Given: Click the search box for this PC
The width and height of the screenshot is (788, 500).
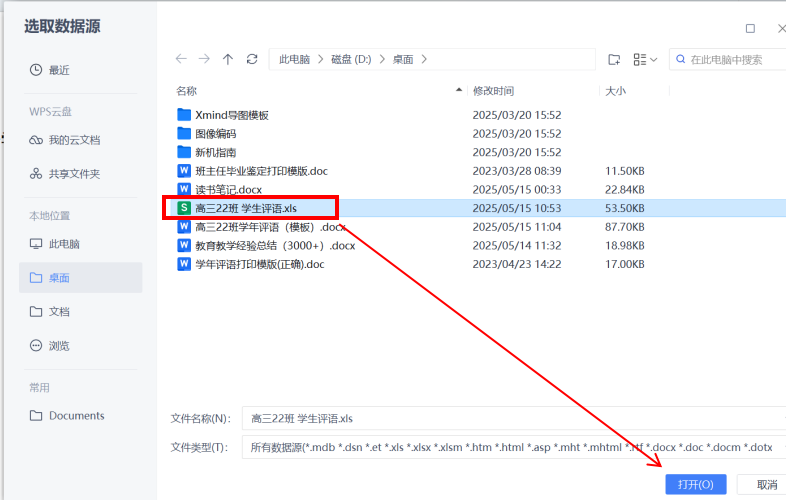Looking at the screenshot, I should (x=732, y=60).
